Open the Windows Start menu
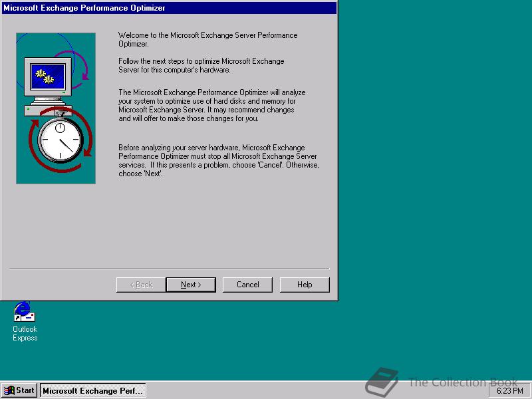This screenshot has height=399, width=532. point(19,390)
